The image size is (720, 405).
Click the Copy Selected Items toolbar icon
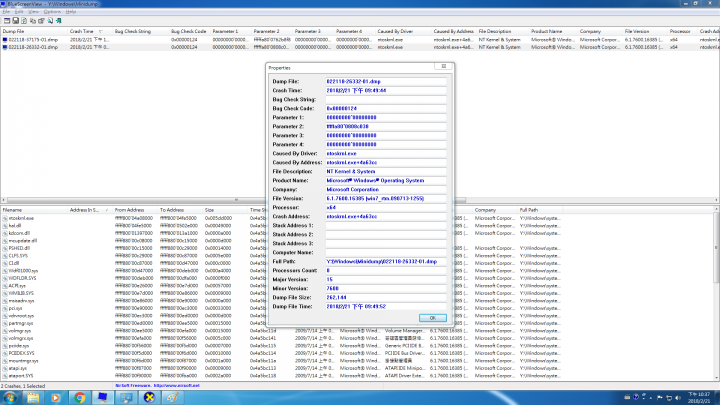[x=33, y=21]
